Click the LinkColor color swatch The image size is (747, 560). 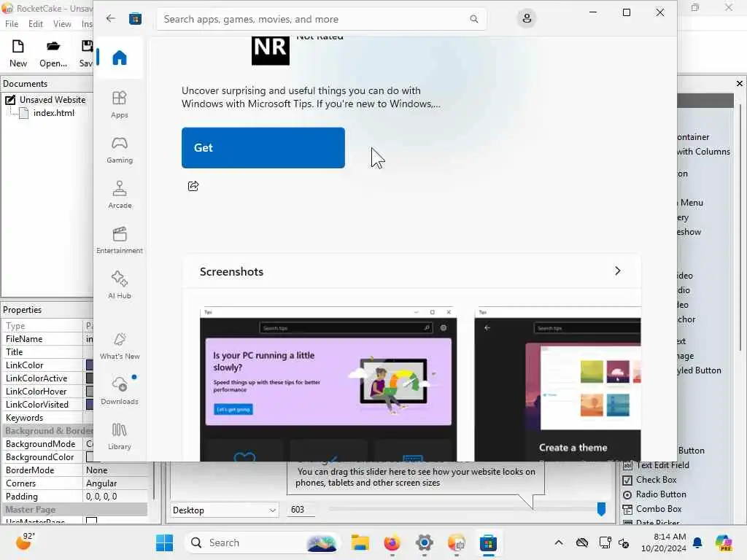coord(90,365)
